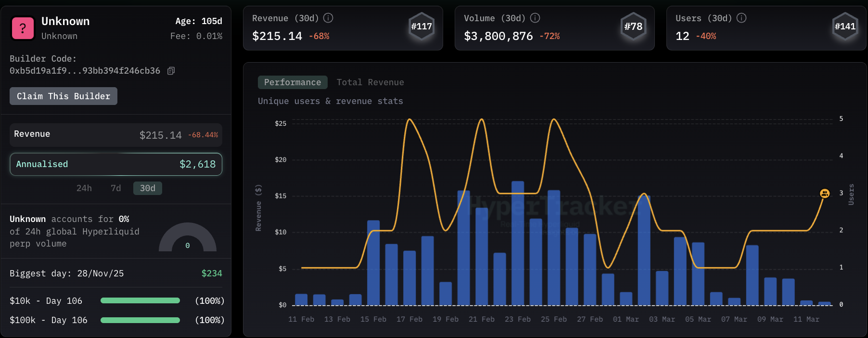The width and height of the screenshot is (868, 338).
Task: Switch timeframe to 24h
Action: click(84, 188)
